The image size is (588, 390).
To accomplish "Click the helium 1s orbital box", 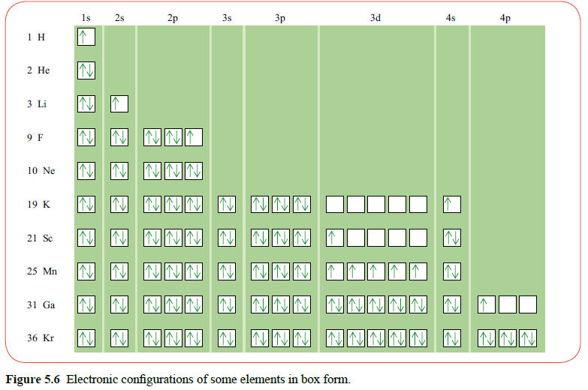I will click(x=86, y=70).
